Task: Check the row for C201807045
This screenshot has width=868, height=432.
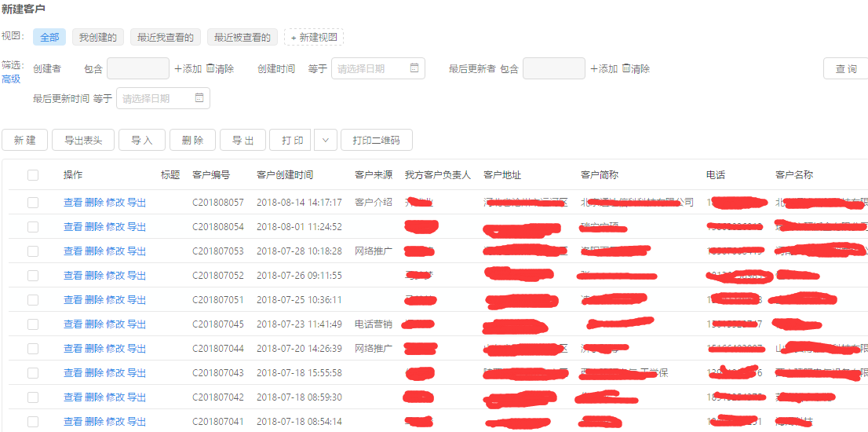Action: pos(33,324)
